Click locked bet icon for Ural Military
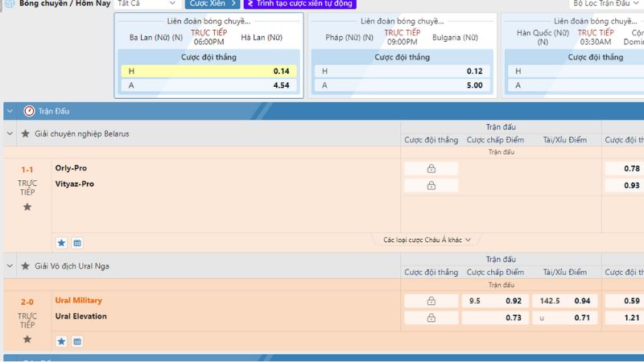Screen dimensions: 644x362 pos(431,301)
